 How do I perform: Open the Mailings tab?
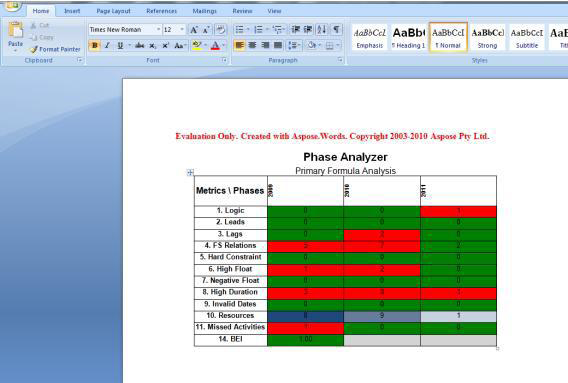click(x=205, y=11)
